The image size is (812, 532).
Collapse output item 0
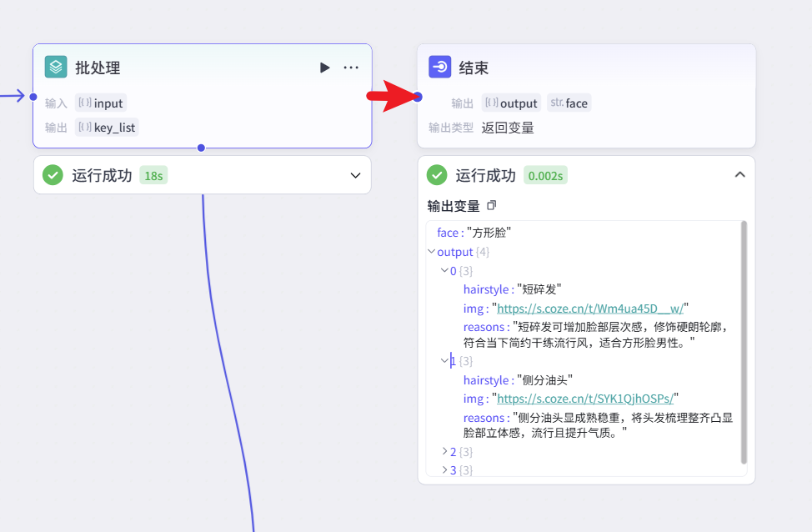tap(444, 270)
